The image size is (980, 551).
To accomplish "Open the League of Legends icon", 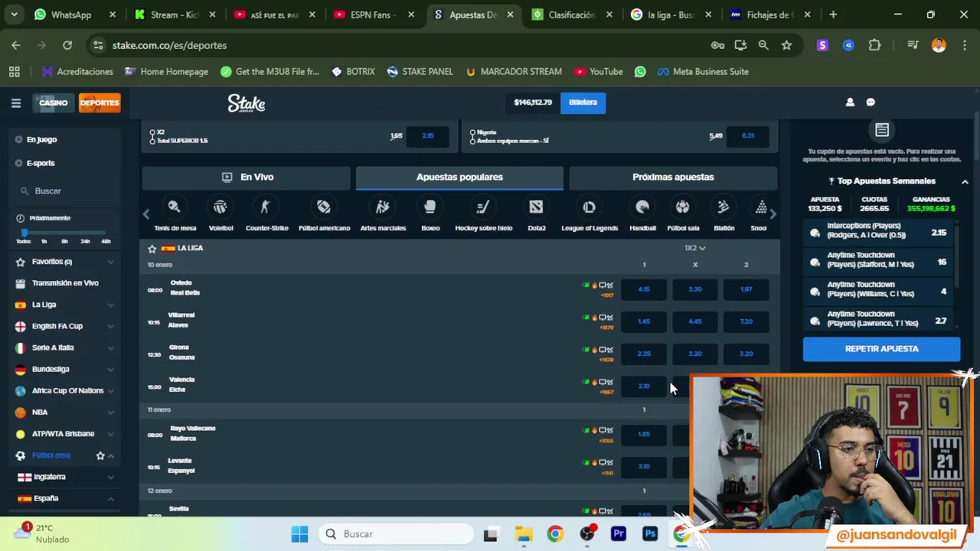I will point(589,214).
